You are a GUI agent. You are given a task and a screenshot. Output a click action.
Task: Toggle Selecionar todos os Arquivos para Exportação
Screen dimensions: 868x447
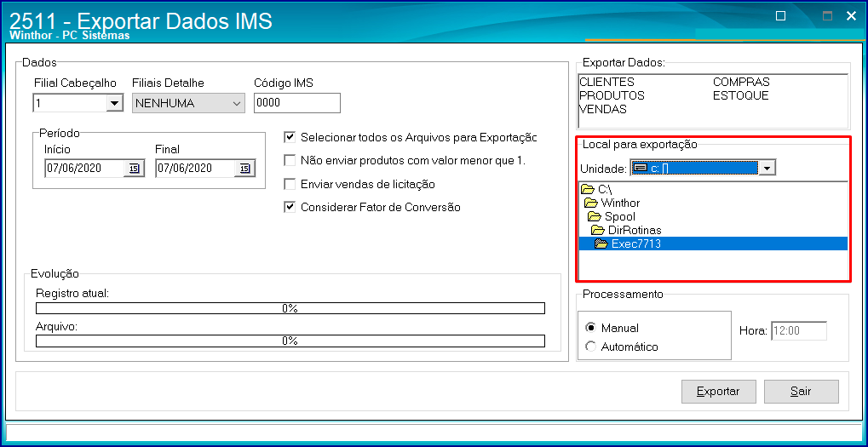coord(290,136)
